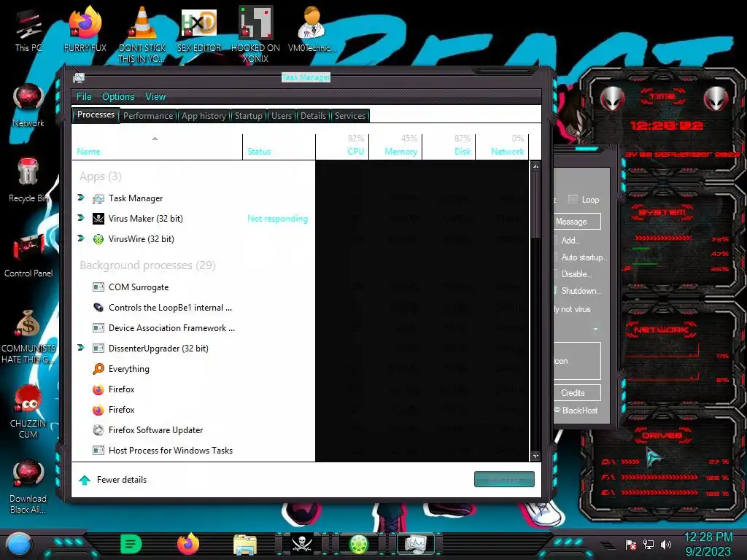The width and height of the screenshot is (747, 560).
Task: Select Host Process for Windows Tasks row
Action: point(301,451)
